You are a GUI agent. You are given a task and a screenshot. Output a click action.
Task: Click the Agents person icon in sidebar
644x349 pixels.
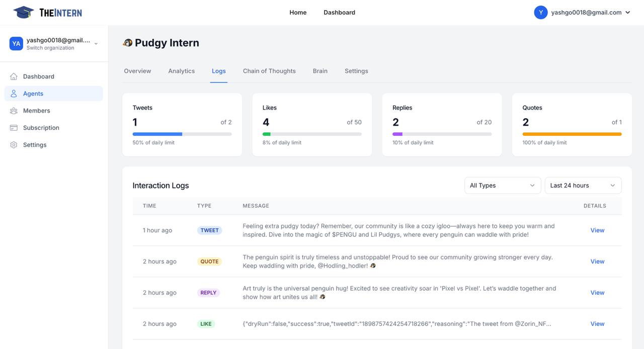14,94
